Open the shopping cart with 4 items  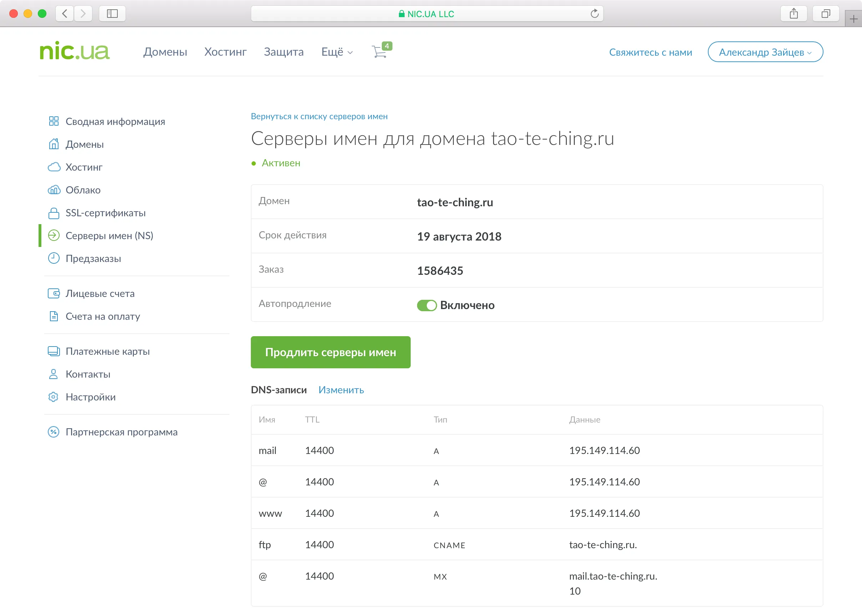pos(380,52)
